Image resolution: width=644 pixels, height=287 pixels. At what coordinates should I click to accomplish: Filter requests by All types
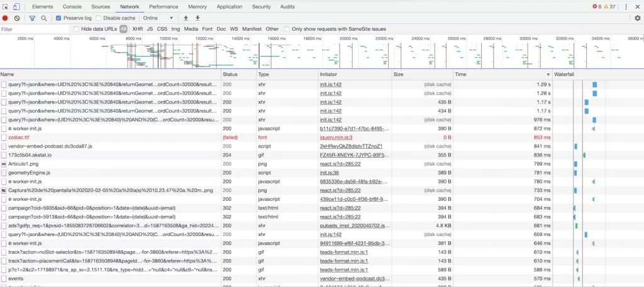(123, 29)
